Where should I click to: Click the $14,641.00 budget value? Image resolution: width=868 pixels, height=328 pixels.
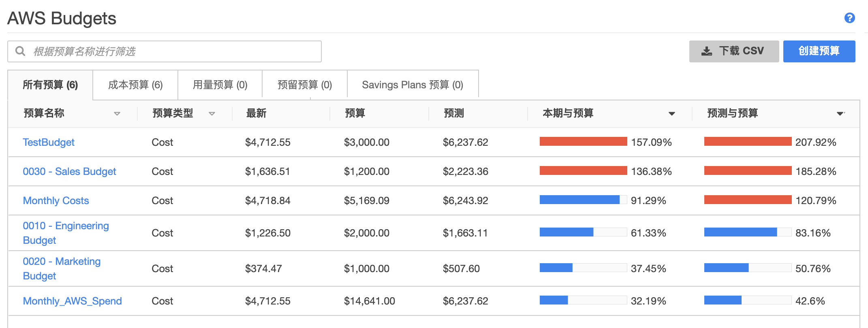(370, 301)
